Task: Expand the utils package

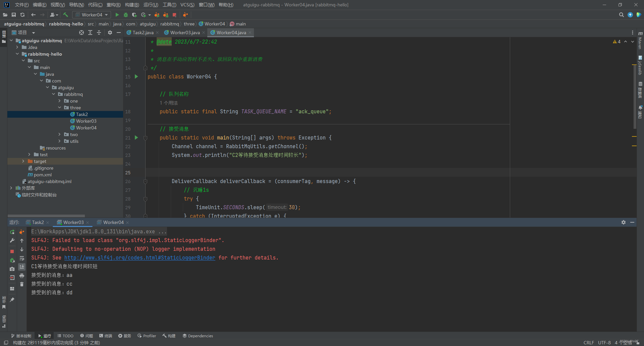Action: pos(59,141)
